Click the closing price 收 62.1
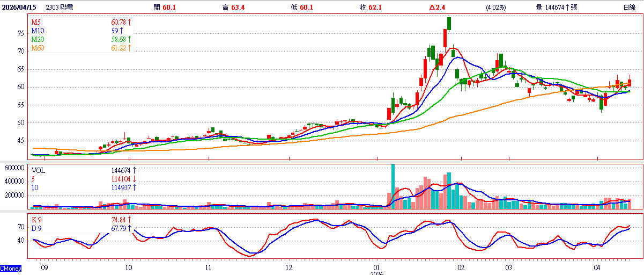 [371, 8]
